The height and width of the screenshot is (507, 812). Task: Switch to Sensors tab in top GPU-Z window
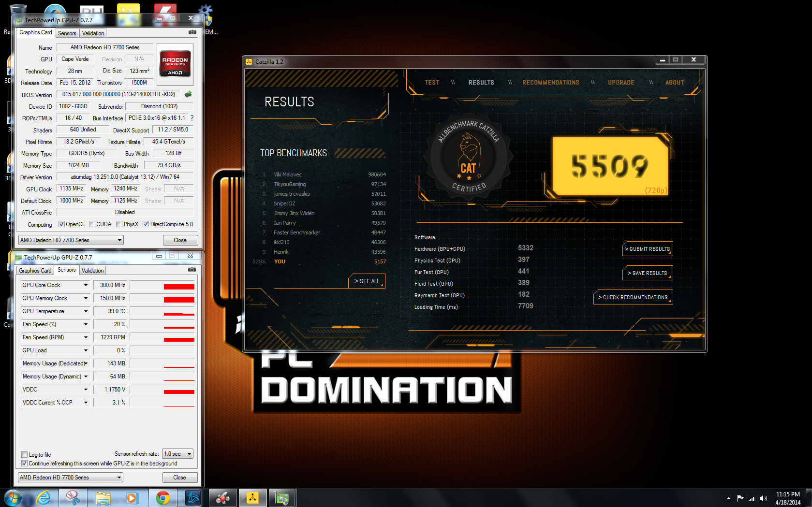[67, 33]
